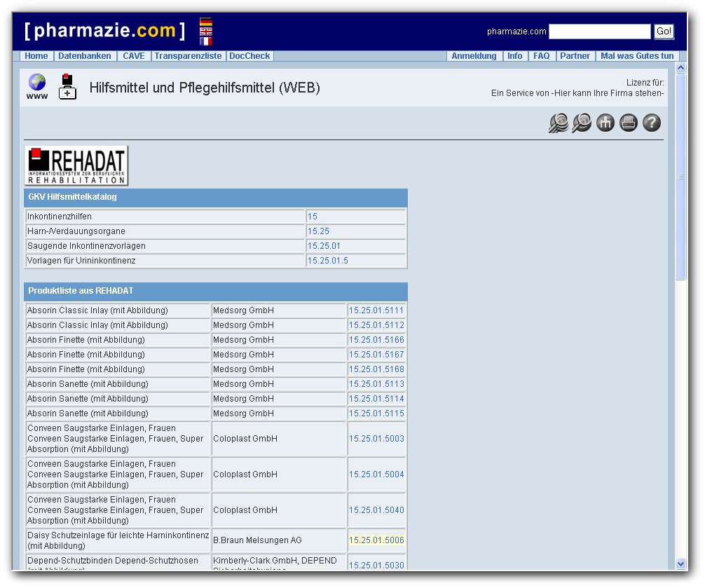
Task: Open the REHADAT logo link
Action: [x=76, y=165]
